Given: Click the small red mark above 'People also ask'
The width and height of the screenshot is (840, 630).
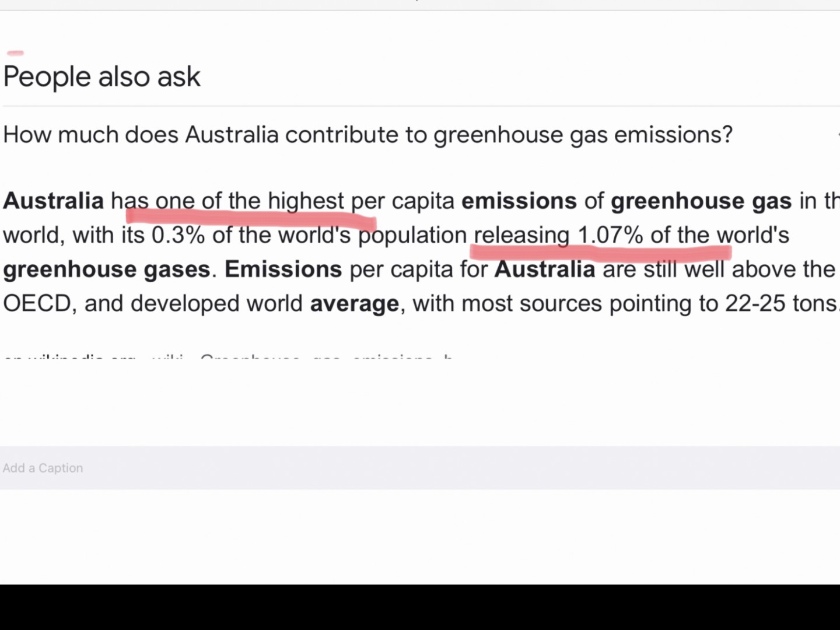Looking at the screenshot, I should pyautogui.click(x=15, y=53).
